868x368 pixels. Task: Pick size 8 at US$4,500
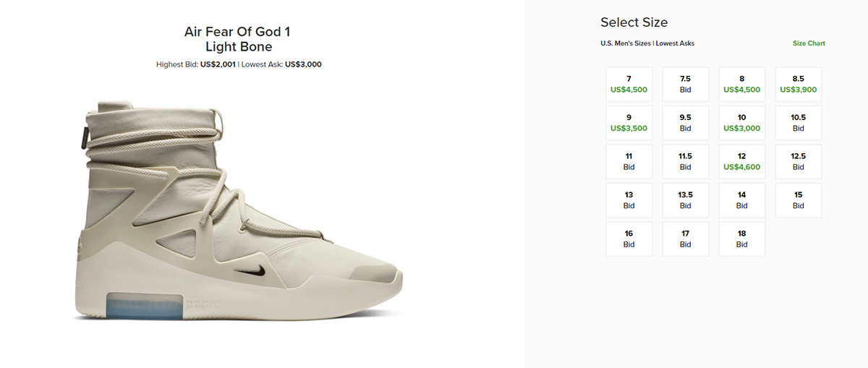click(x=741, y=85)
